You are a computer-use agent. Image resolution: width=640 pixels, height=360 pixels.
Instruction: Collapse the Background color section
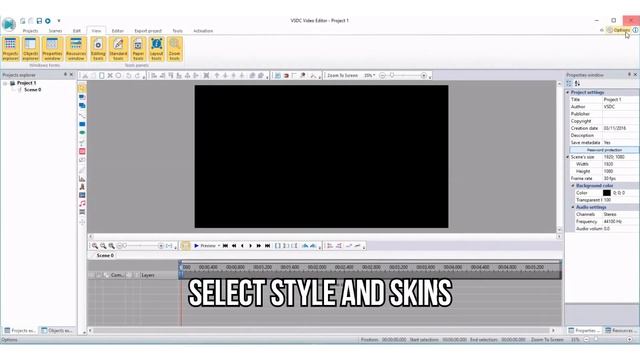[573, 186]
